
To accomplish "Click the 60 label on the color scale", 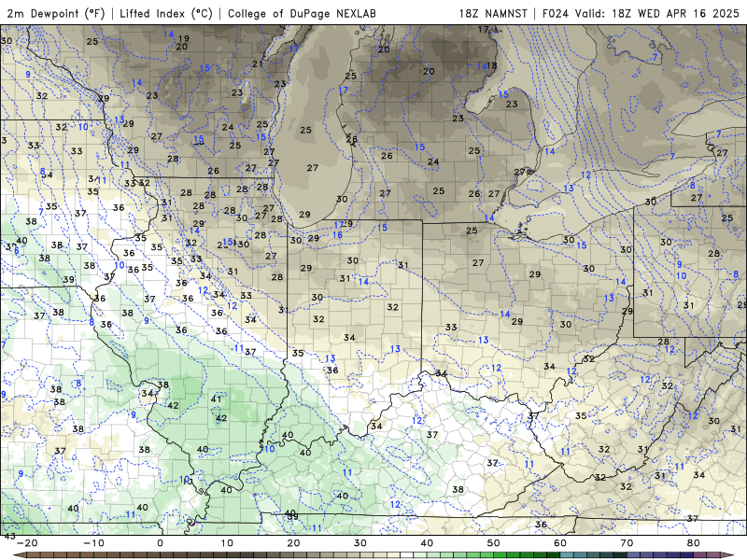I will coord(560,543).
